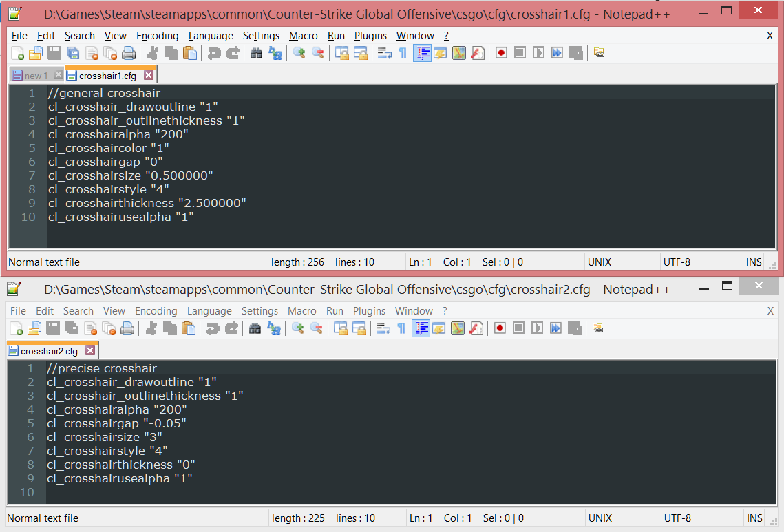Viewport: 784px width, 532px height.
Task: Click length : 225 in crosshair2.cfg status bar
Action: click(x=298, y=518)
